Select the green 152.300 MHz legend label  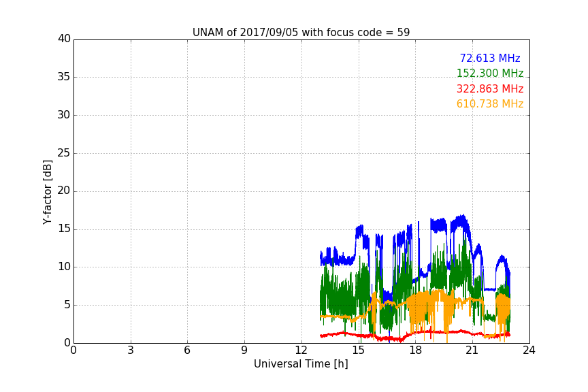tap(490, 73)
